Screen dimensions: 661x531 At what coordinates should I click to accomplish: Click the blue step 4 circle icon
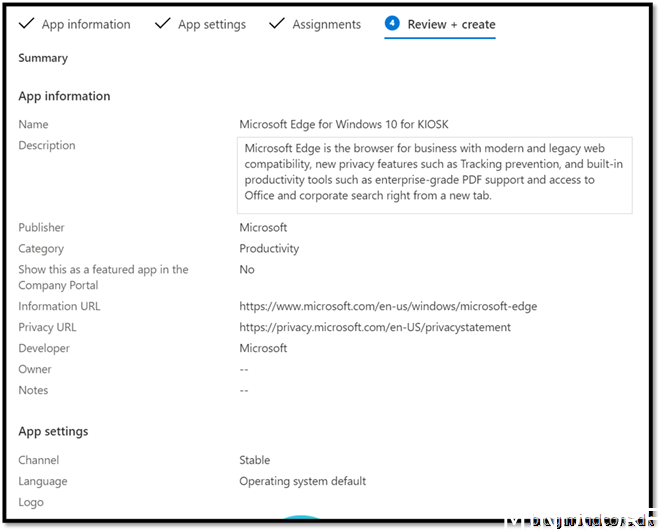(392, 24)
